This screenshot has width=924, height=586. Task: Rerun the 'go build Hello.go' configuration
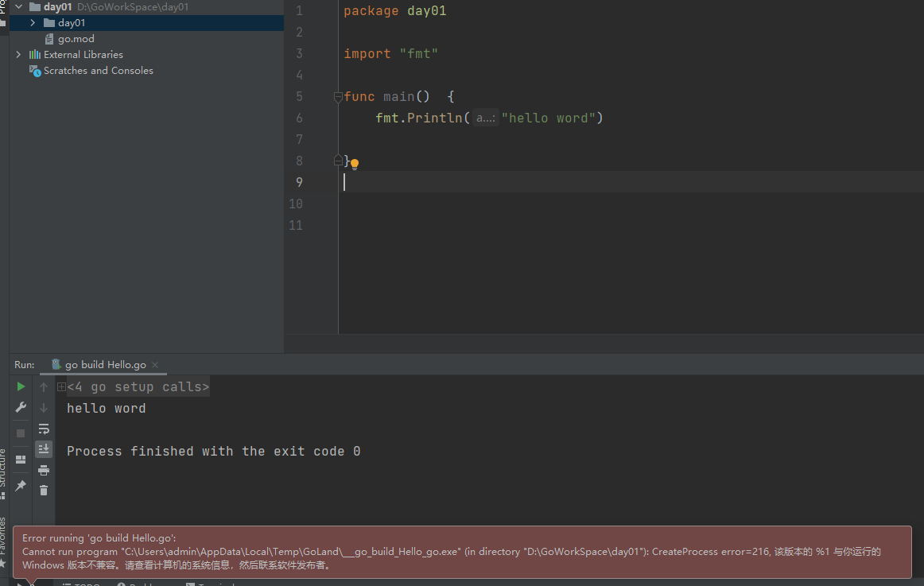pyautogui.click(x=21, y=386)
